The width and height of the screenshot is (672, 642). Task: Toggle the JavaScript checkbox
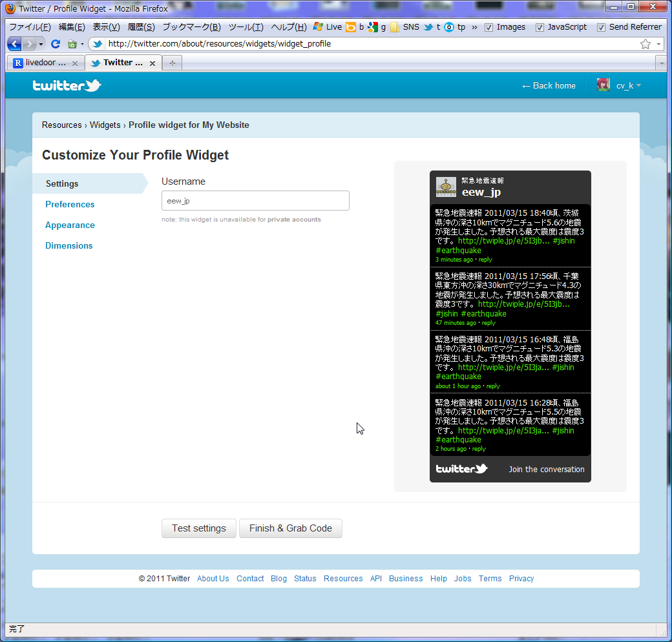[540, 27]
